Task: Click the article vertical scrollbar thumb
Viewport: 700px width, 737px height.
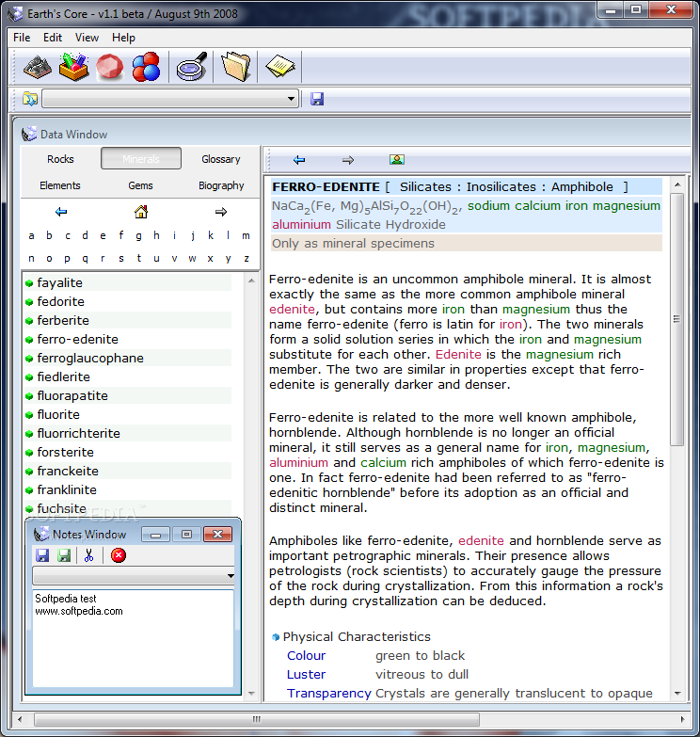Action: (677, 319)
